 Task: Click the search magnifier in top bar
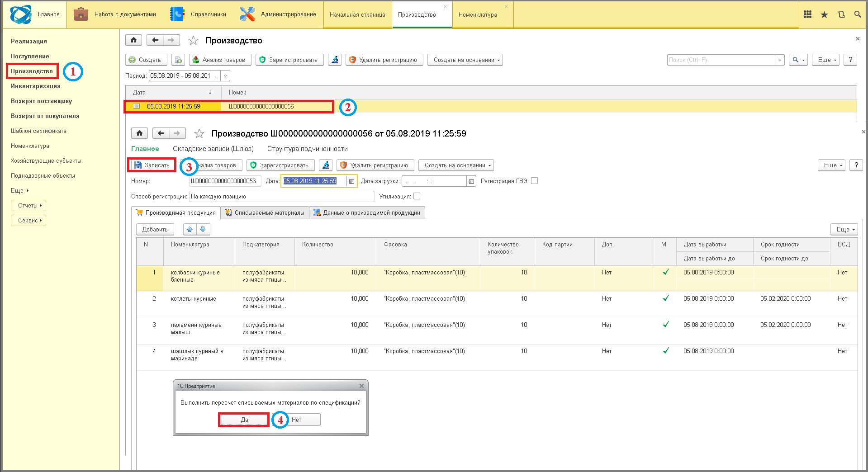click(858, 14)
